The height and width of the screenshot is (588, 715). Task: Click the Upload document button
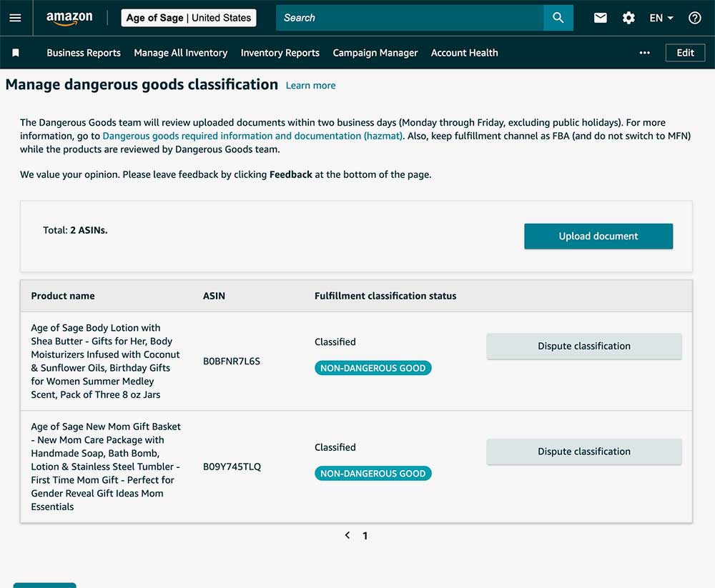coord(598,236)
